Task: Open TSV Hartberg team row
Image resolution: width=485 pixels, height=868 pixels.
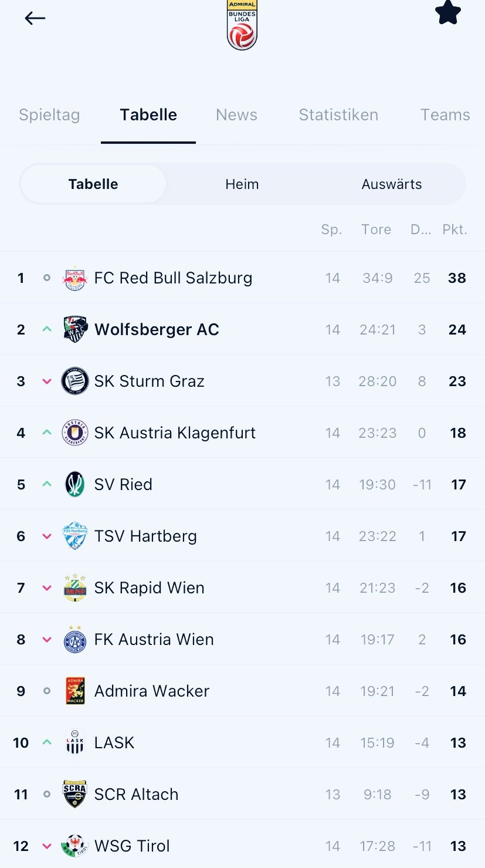Action: [x=242, y=536]
